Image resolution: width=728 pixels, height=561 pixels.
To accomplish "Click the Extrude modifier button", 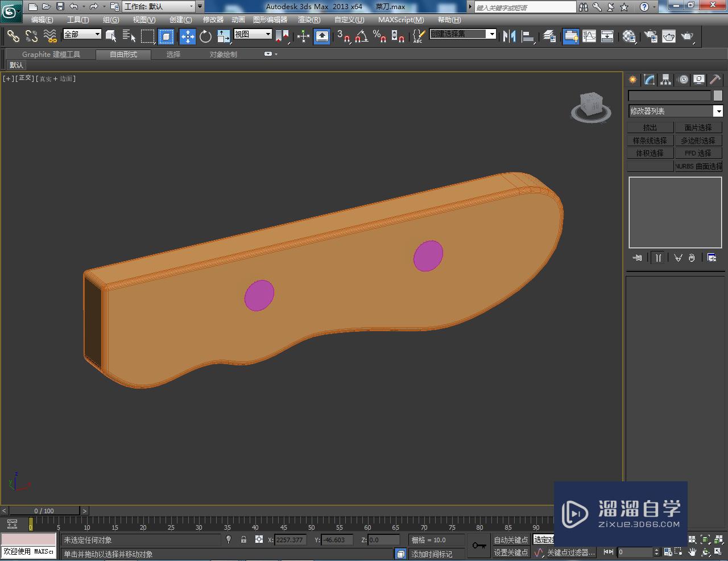I will coord(650,127).
